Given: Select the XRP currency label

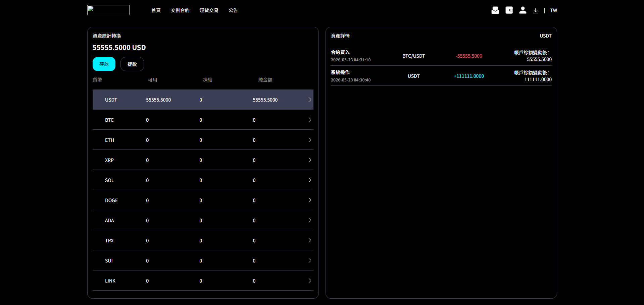Looking at the screenshot, I should click(109, 160).
